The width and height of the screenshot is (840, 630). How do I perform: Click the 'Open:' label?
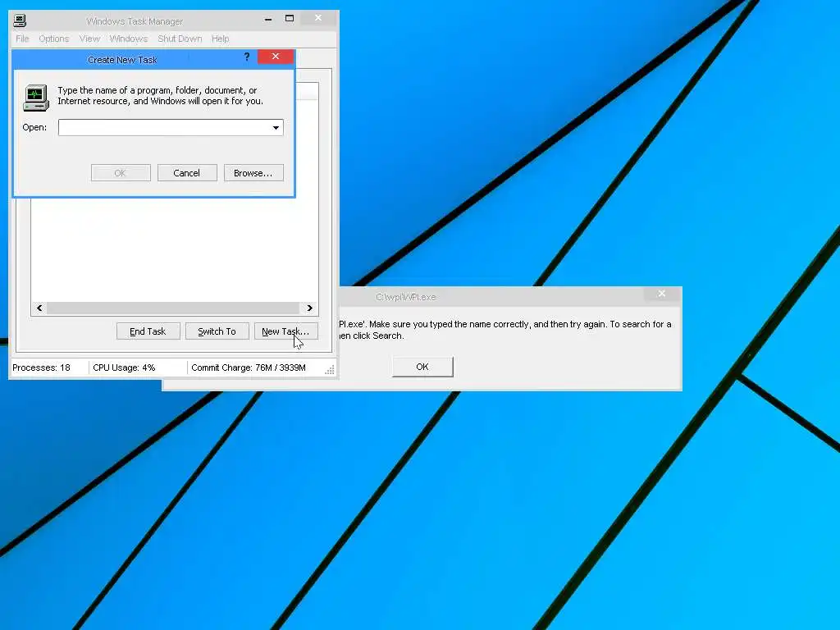pos(34,127)
